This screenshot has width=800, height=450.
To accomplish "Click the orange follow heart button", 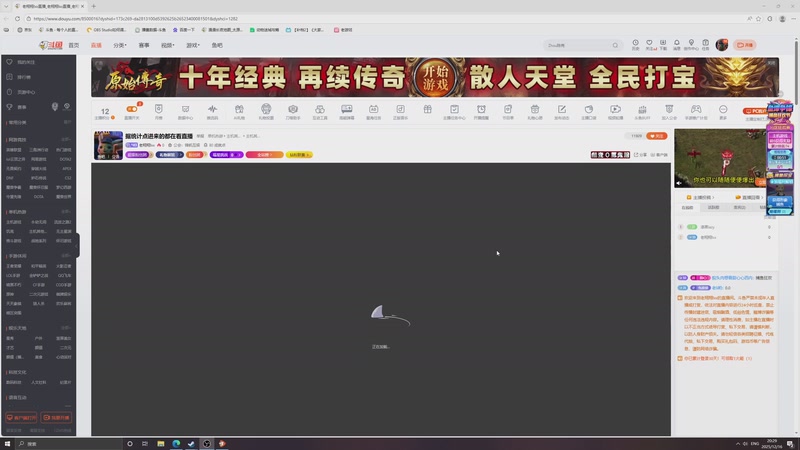I will pyautogui.click(x=657, y=136).
